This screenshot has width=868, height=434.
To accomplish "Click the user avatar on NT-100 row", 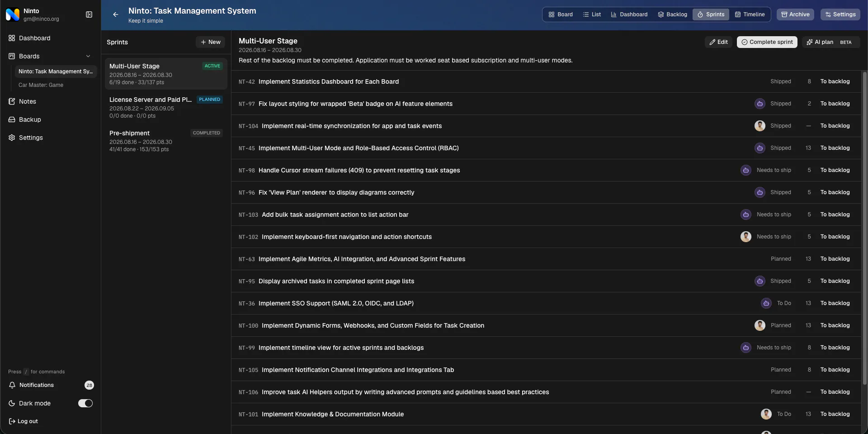I will [760, 325].
